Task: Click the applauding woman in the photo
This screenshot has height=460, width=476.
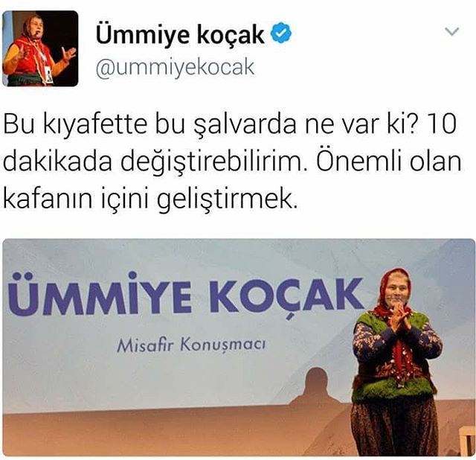Action: 396,362
